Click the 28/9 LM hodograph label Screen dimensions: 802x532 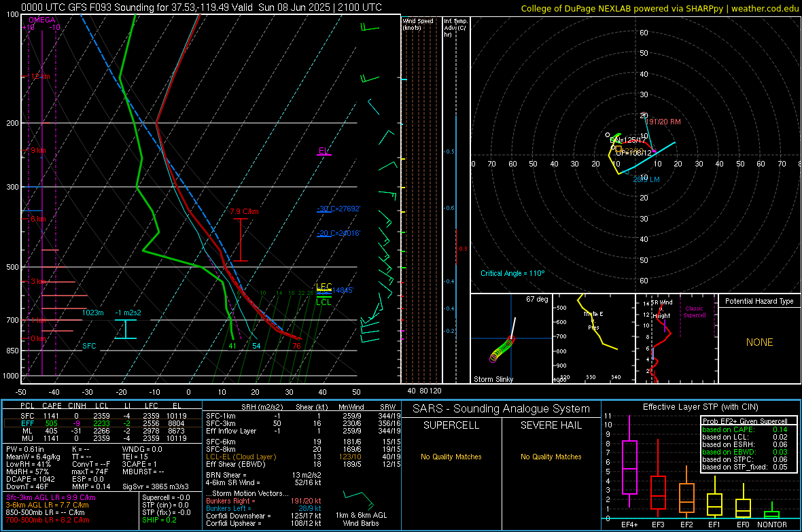pos(646,179)
